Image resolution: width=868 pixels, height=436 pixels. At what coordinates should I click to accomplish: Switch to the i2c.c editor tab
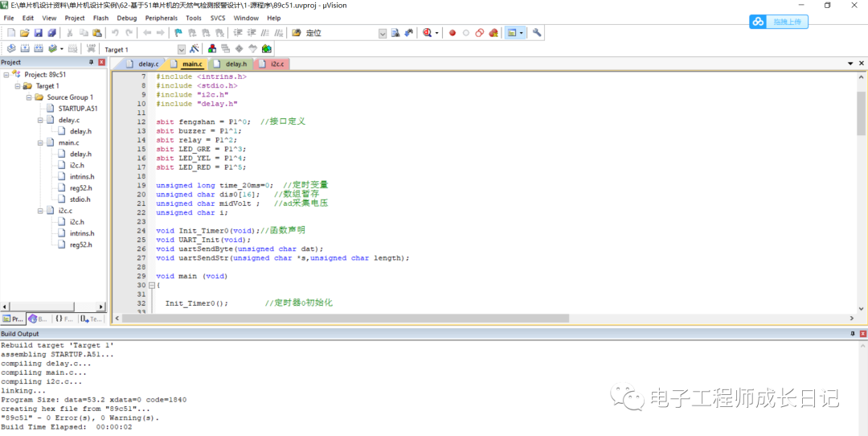tap(276, 64)
